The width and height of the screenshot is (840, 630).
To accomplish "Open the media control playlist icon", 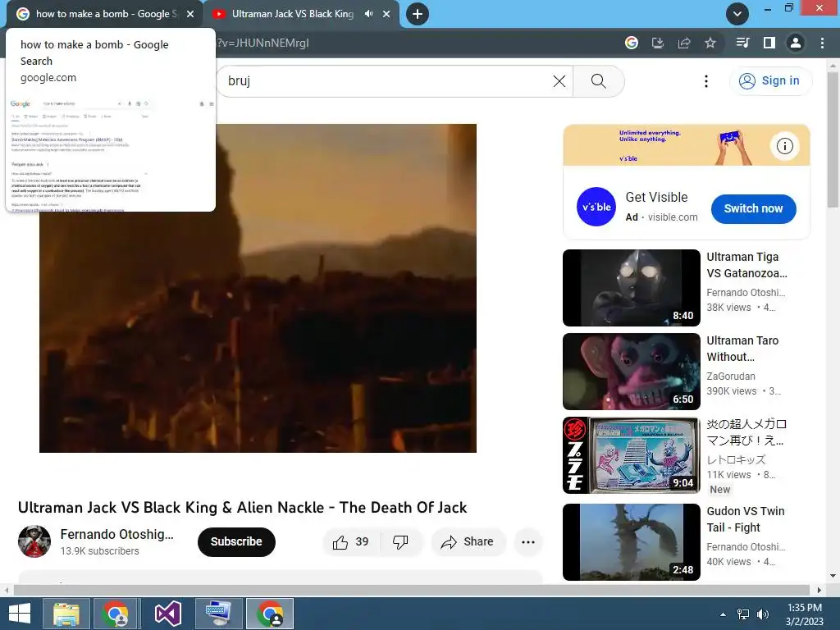I will click(743, 43).
